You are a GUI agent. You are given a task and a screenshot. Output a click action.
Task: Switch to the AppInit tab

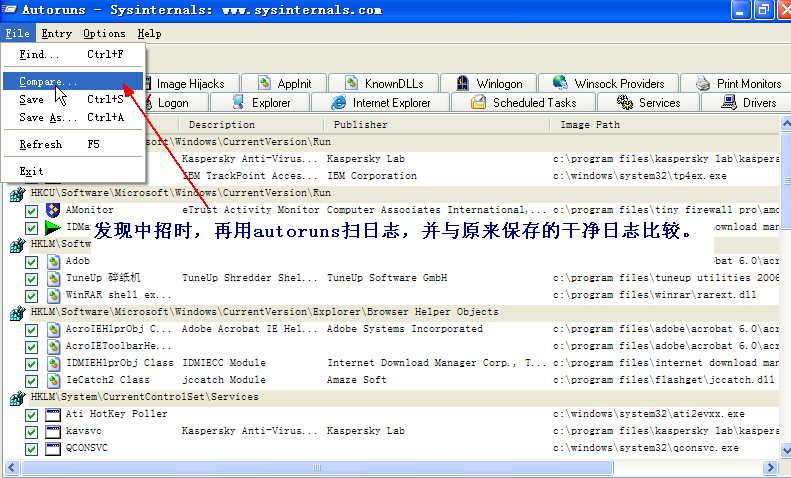coord(284,83)
